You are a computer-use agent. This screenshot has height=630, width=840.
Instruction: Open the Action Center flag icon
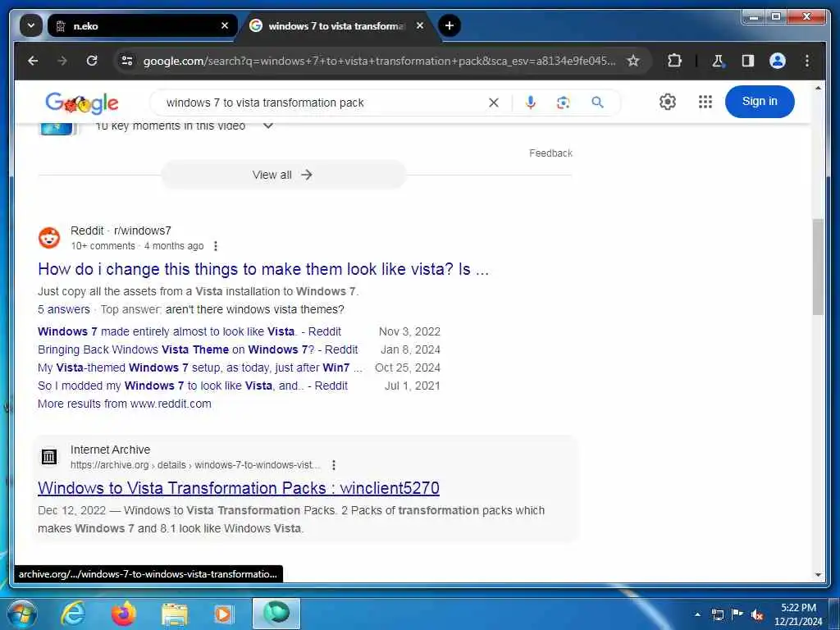point(737,614)
